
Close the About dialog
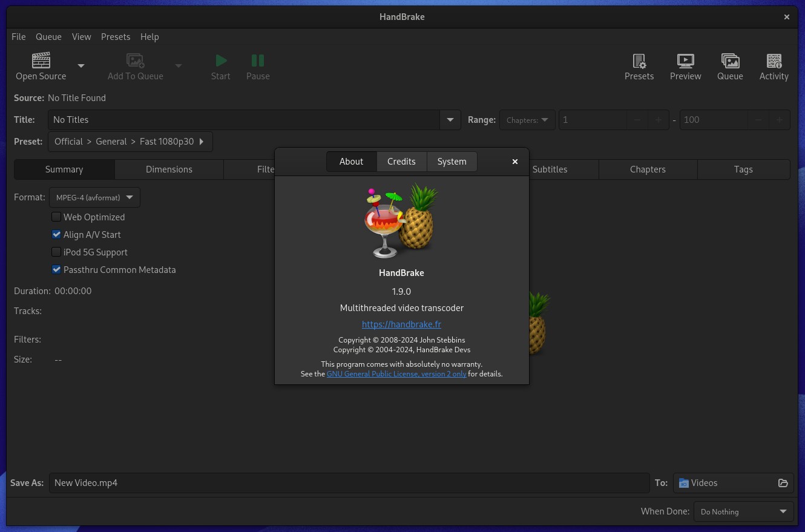(x=515, y=162)
